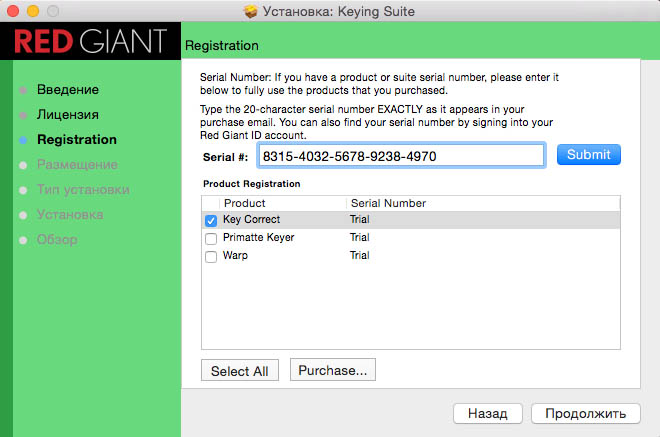Click Trial value in Key Correct row

point(359,219)
